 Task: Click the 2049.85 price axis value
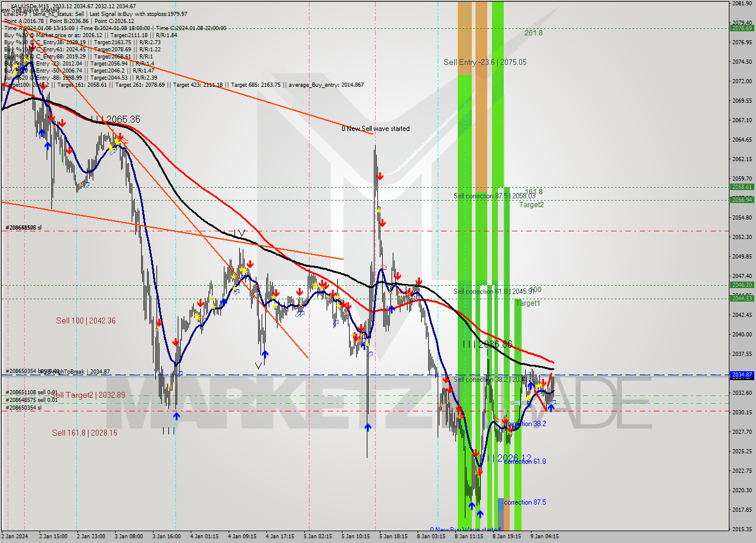(741, 256)
